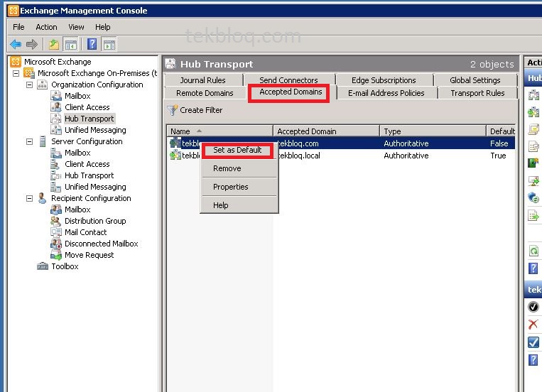Screen dimensions: 542x392
Task: Switch to the E-mail Address Policies tab
Action: (x=386, y=93)
